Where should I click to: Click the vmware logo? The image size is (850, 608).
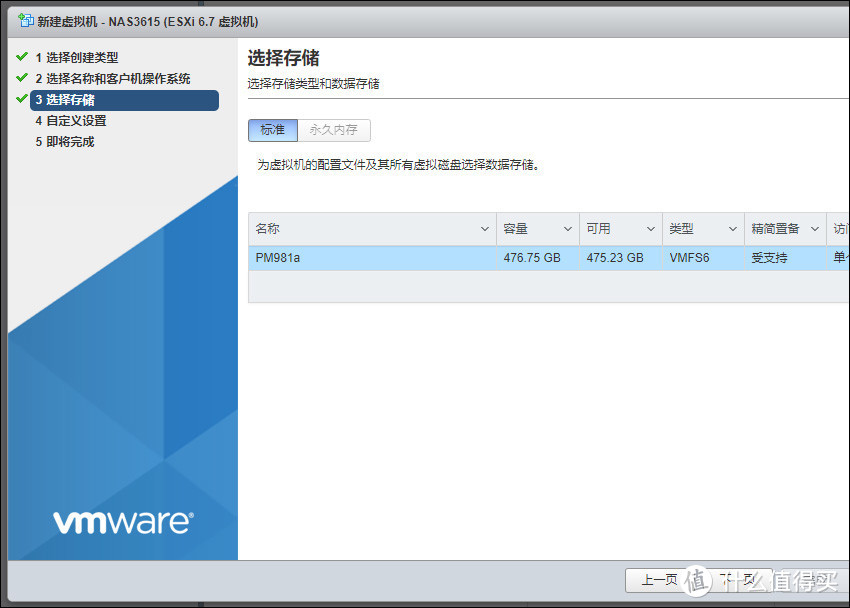(122, 522)
